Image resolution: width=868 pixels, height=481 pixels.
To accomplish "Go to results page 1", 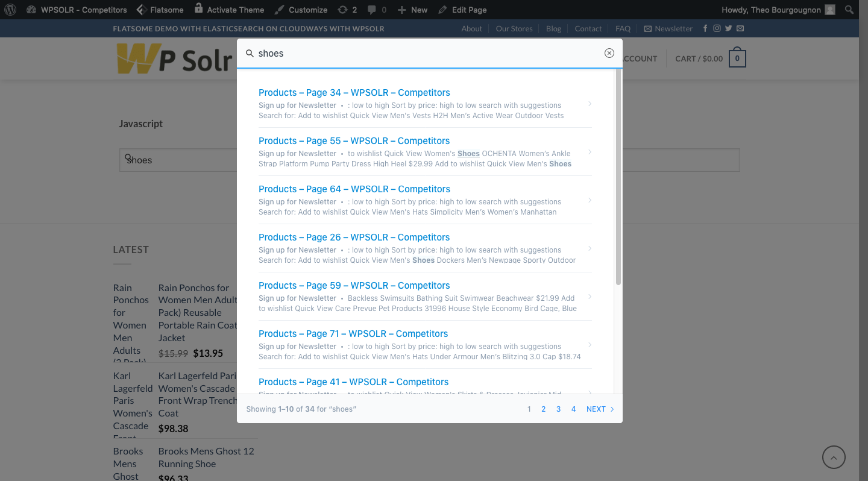I will tap(529, 409).
